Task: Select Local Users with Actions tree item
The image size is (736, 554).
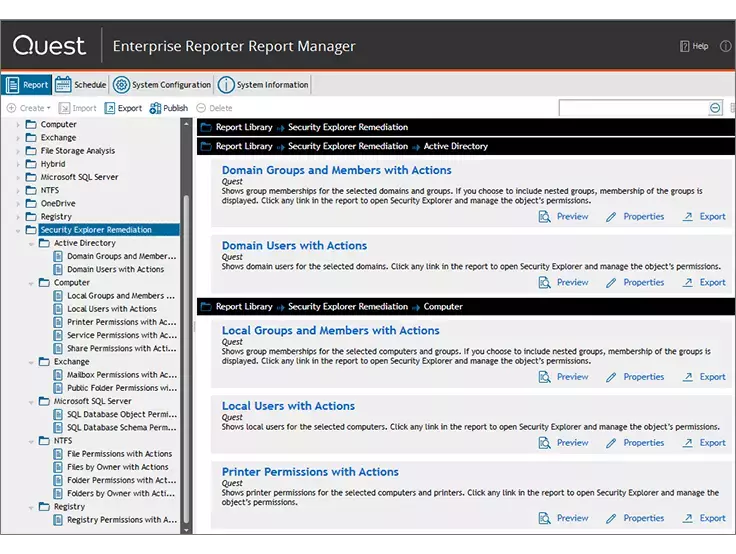Action: coord(112,308)
